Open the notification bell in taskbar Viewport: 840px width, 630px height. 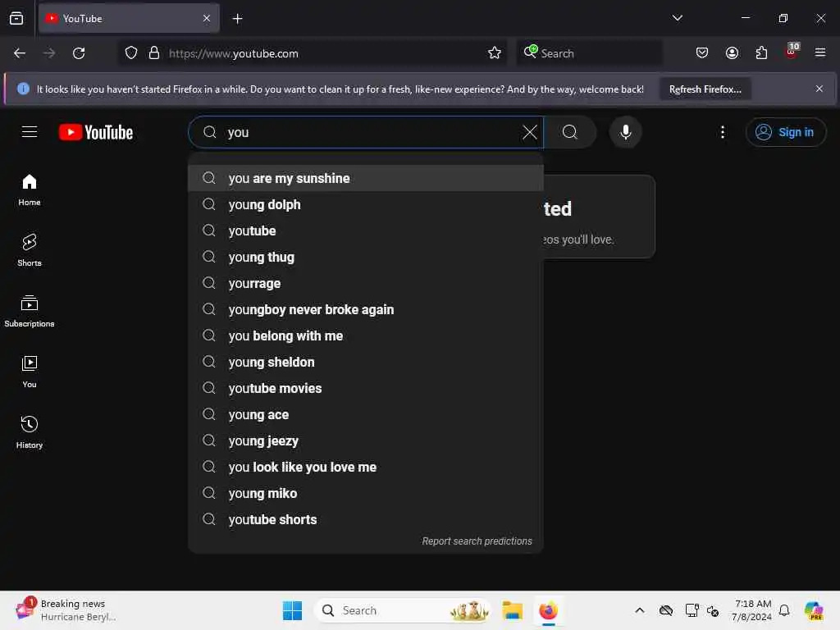(783, 610)
